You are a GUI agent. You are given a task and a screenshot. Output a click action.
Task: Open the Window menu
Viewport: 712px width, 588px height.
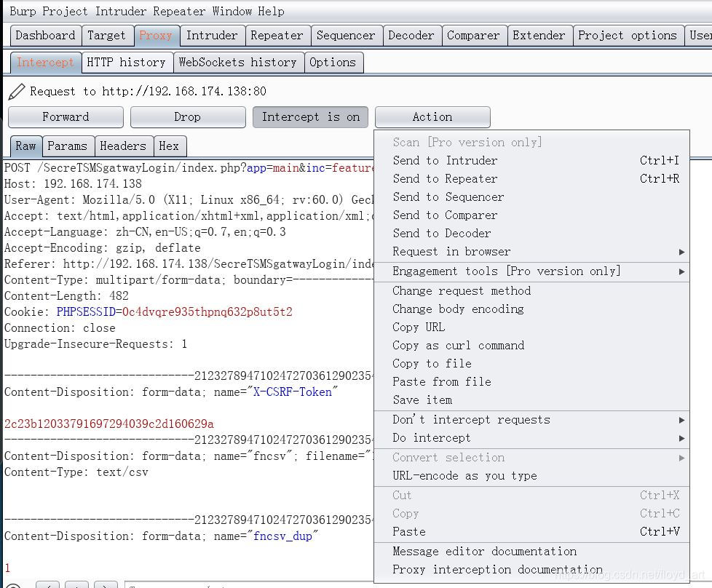point(232,12)
